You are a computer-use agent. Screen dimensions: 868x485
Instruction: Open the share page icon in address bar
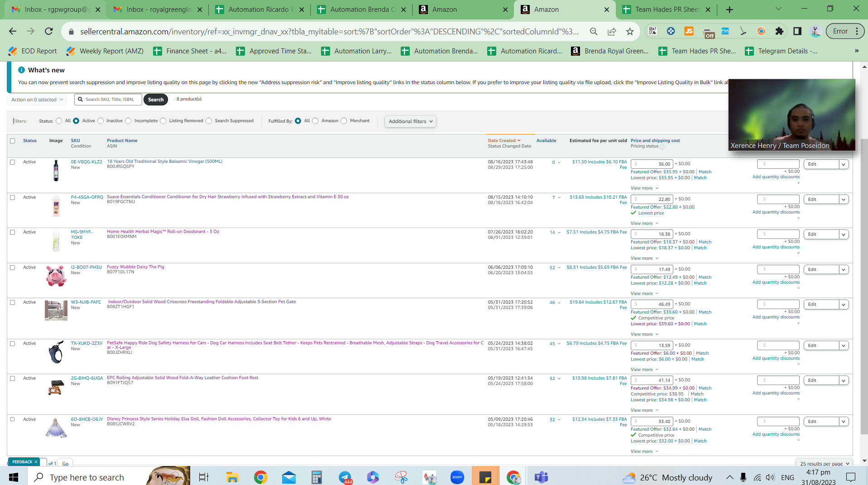tap(612, 31)
